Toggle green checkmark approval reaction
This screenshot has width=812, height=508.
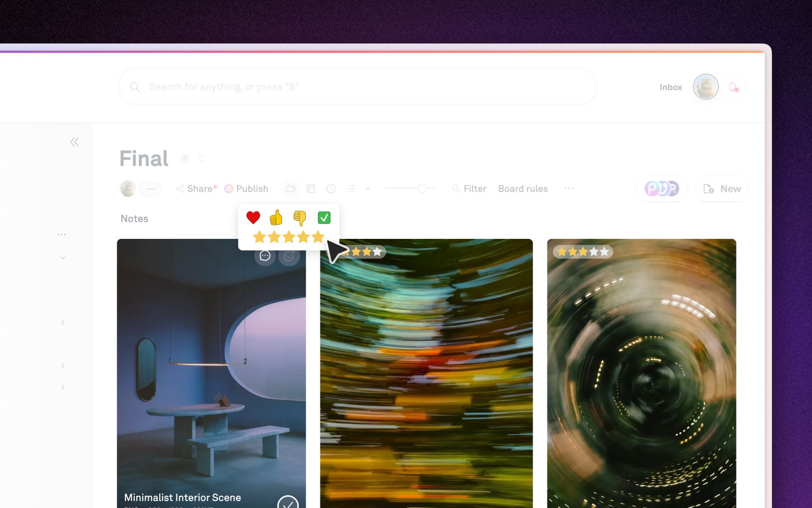324,218
